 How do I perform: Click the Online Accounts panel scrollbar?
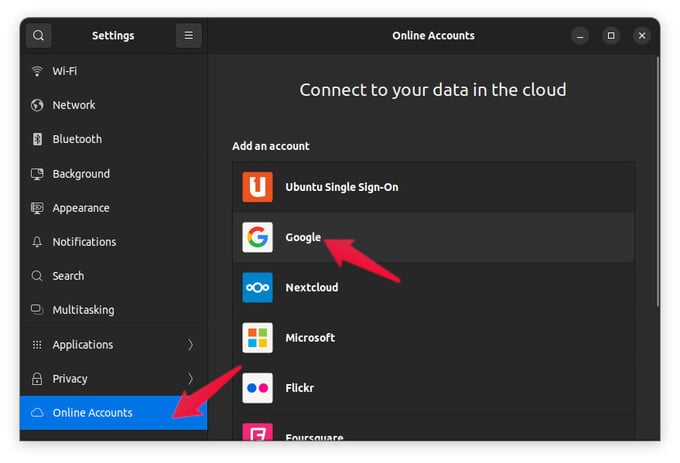point(658,182)
